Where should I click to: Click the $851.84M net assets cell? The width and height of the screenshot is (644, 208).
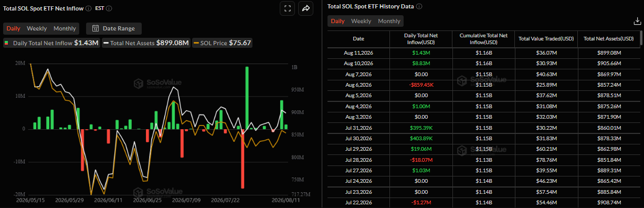(609, 160)
